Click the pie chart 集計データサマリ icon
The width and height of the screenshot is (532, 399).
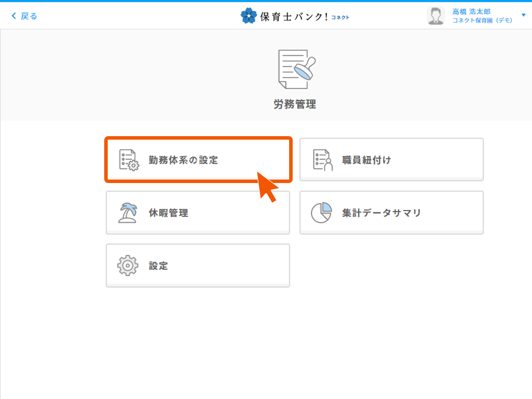(x=322, y=213)
